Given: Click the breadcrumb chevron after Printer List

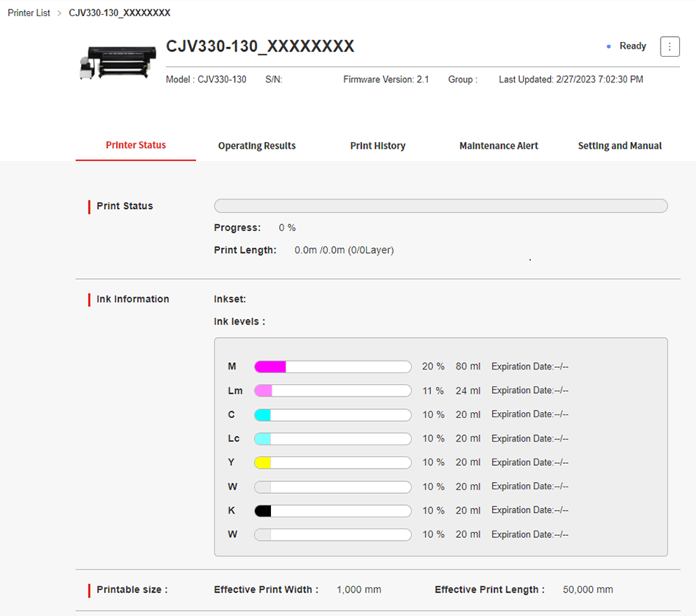Looking at the screenshot, I should 59,13.
